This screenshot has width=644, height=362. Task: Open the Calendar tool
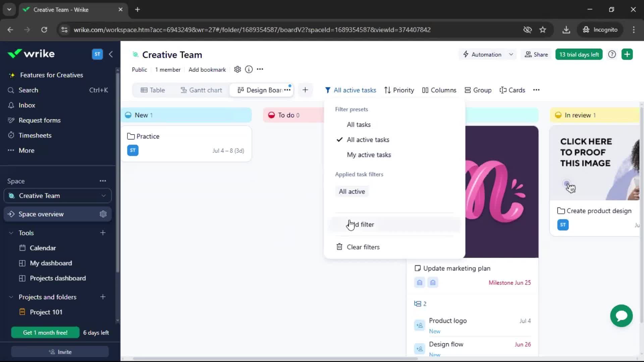coord(43,248)
